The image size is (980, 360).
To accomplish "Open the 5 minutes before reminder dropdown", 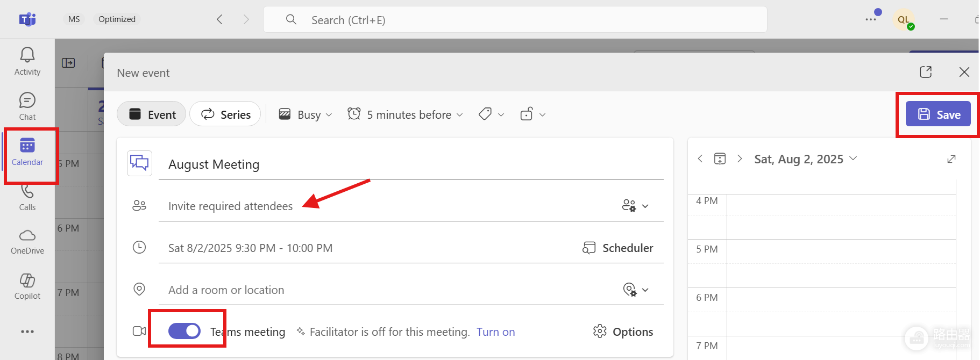I will [405, 114].
